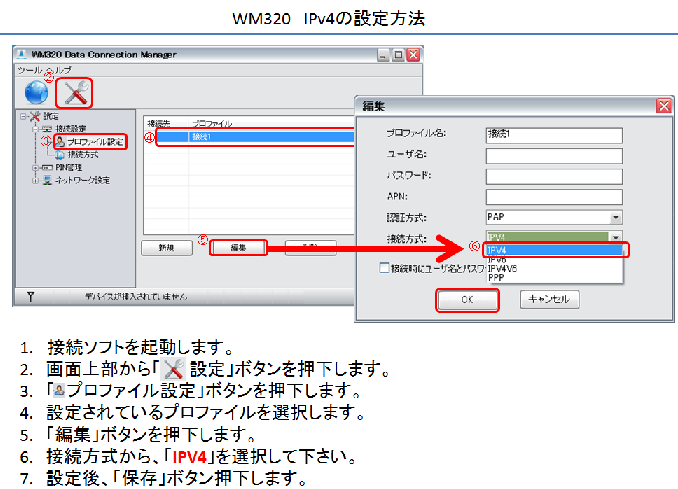Click into the プロファイル名 field
This screenshot has width=678, height=489.
click(x=554, y=134)
